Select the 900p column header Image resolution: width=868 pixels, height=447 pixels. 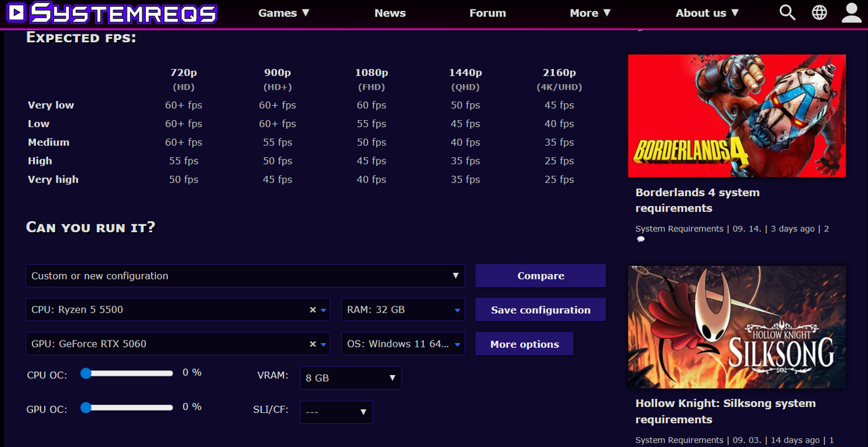tap(277, 73)
